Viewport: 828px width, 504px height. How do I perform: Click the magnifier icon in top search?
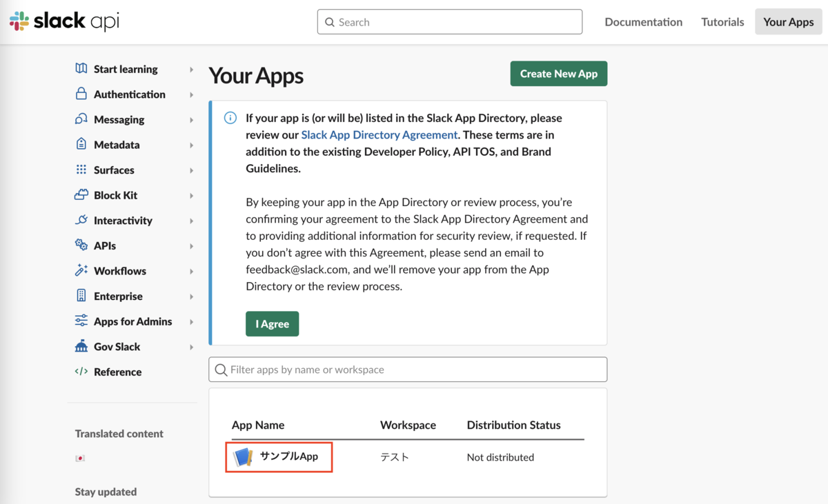click(330, 22)
